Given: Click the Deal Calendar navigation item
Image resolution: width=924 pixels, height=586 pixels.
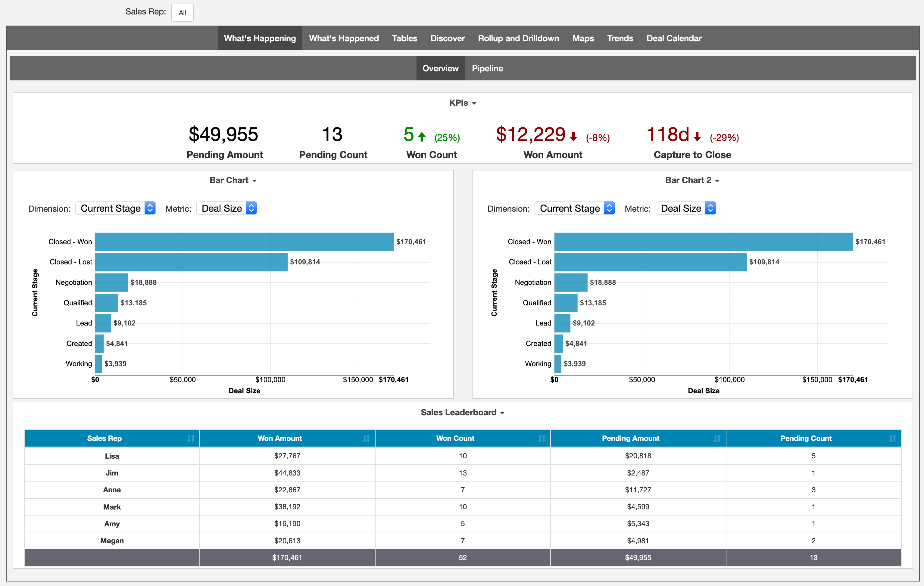Looking at the screenshot, I should click(673, 38).
